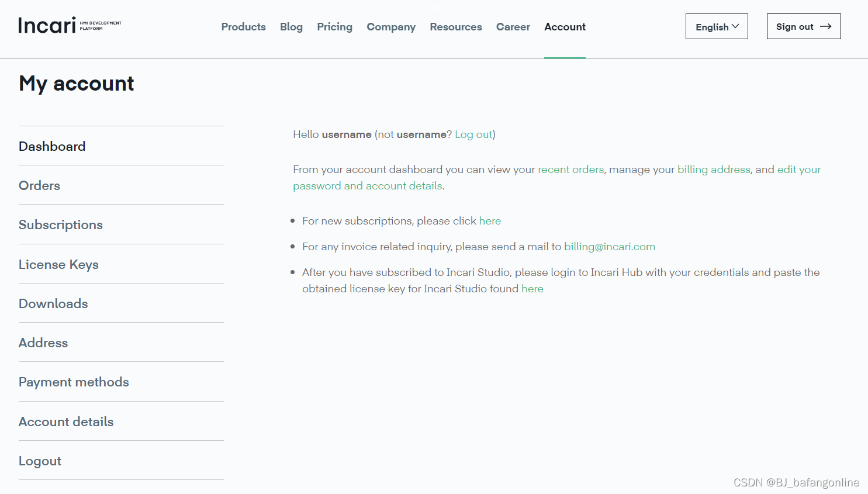Select the Account nav item
The image size is (868, 494).
click(565, 27)
